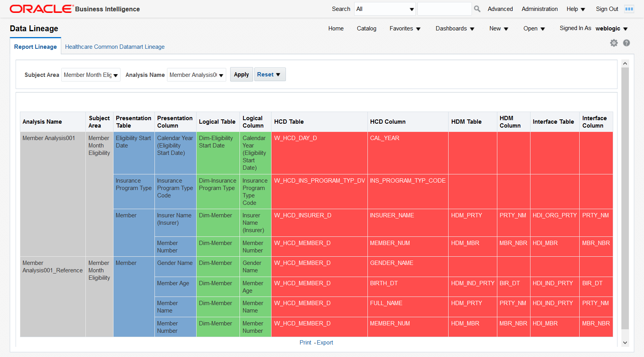
Task: Expand the Favorites menu
Action: 405,28
